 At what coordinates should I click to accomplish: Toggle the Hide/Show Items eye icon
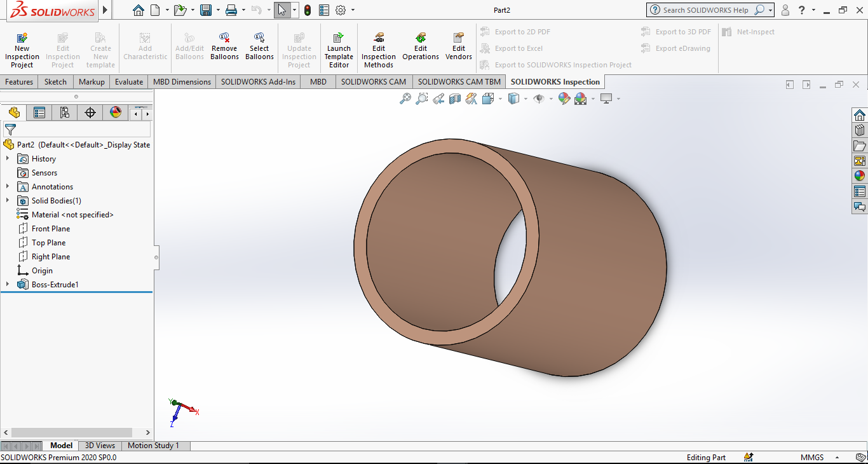[539, 99]
